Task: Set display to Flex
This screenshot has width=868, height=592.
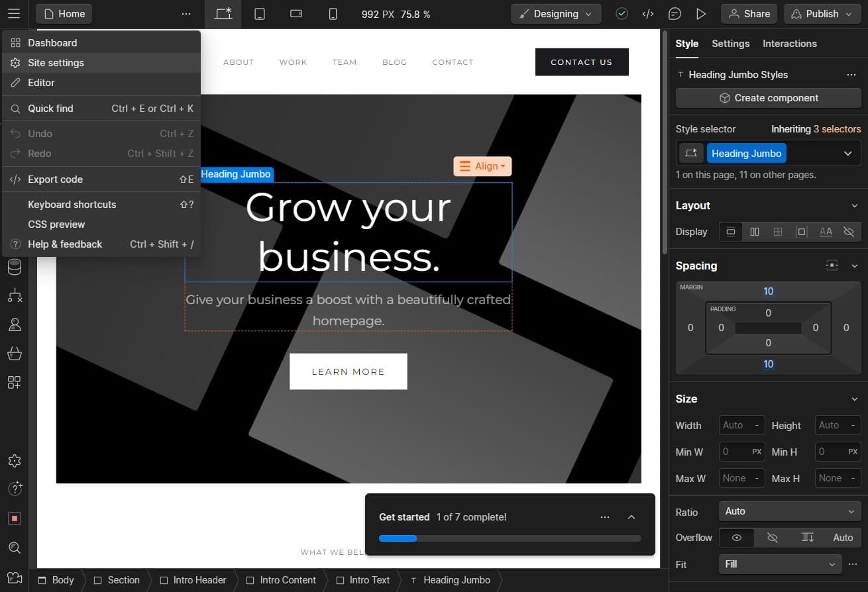Action: (754, 232)
